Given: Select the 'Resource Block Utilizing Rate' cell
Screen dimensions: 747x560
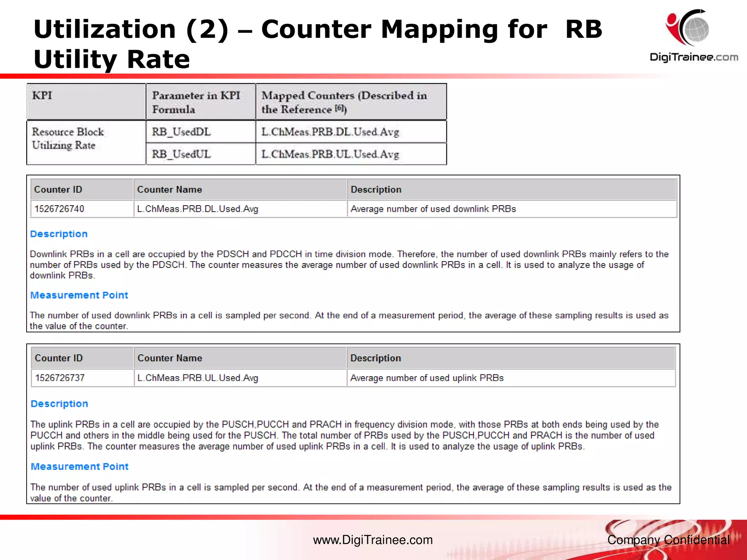Looking at the screenshot, I should tap(86, 143).
